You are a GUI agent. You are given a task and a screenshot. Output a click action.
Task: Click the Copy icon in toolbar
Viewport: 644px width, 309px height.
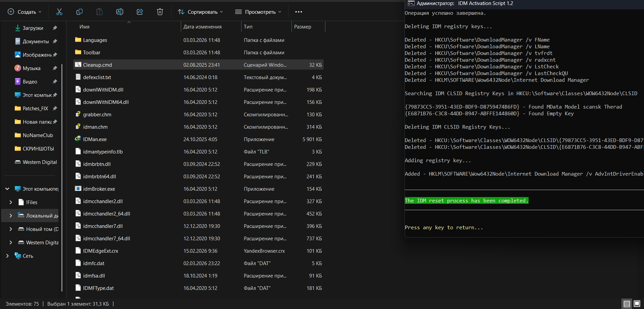[79, 12]
